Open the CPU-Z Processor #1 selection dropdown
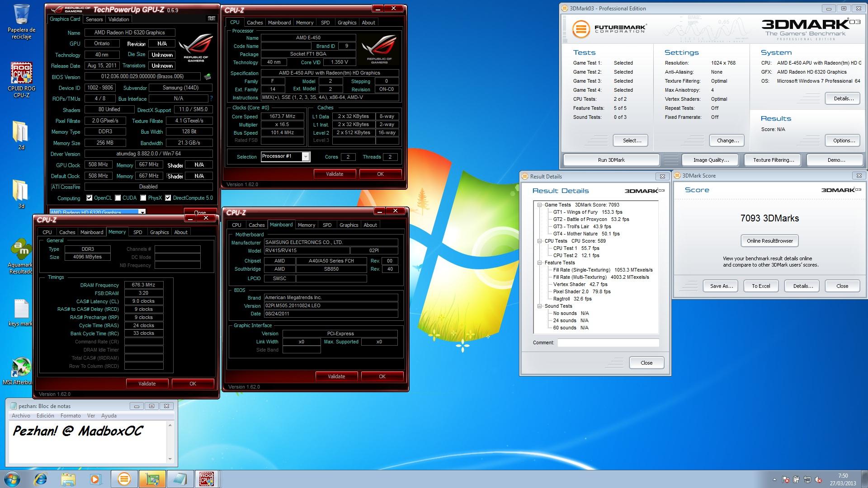This screenshot has width=868, height=488. pyautogui.click(x=306, y=156)
